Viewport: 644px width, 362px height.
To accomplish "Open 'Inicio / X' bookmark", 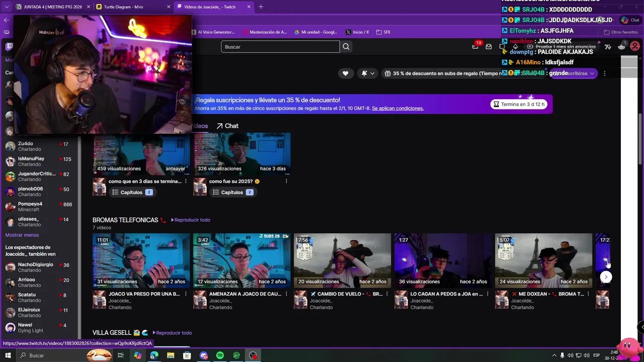I will click(357, 32).
